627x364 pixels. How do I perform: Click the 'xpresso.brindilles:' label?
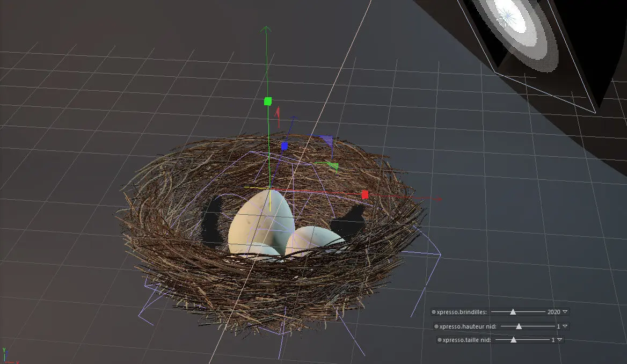(x=462, y=312)
